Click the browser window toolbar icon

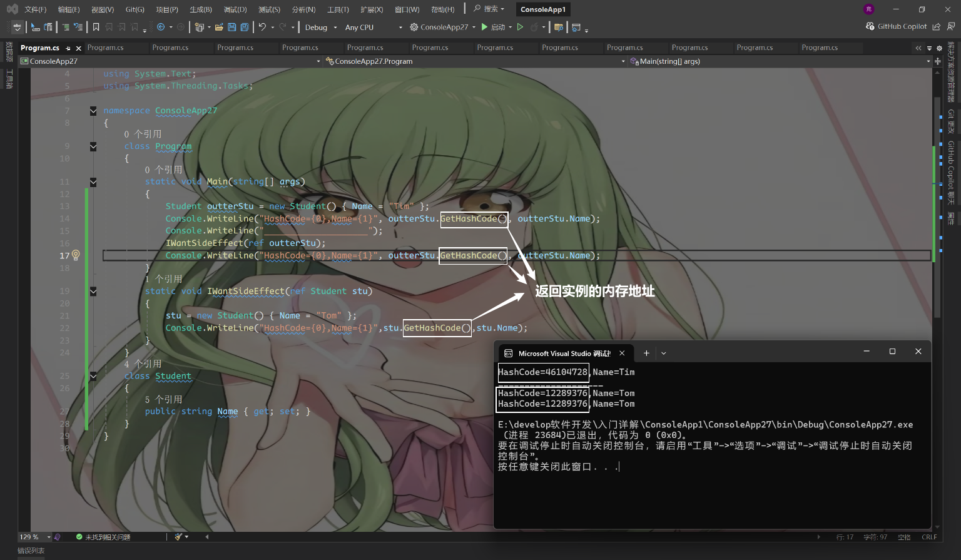coord(576,27)
